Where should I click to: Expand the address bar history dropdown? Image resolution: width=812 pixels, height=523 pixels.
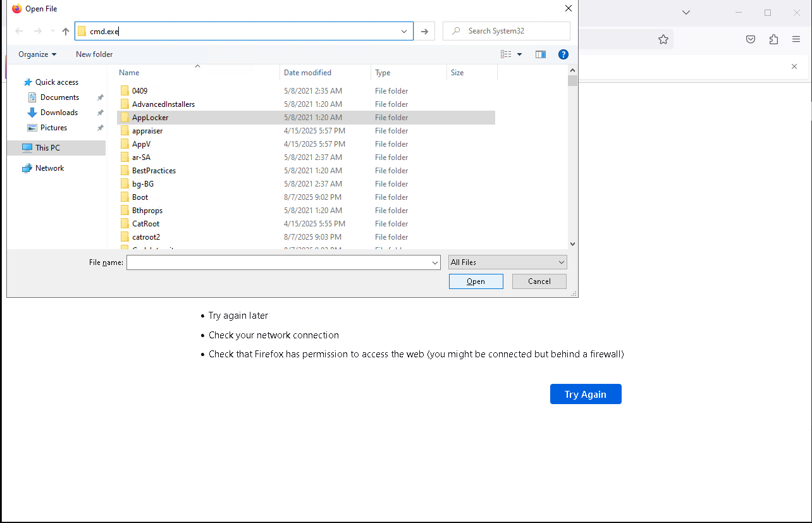(404, 31)
